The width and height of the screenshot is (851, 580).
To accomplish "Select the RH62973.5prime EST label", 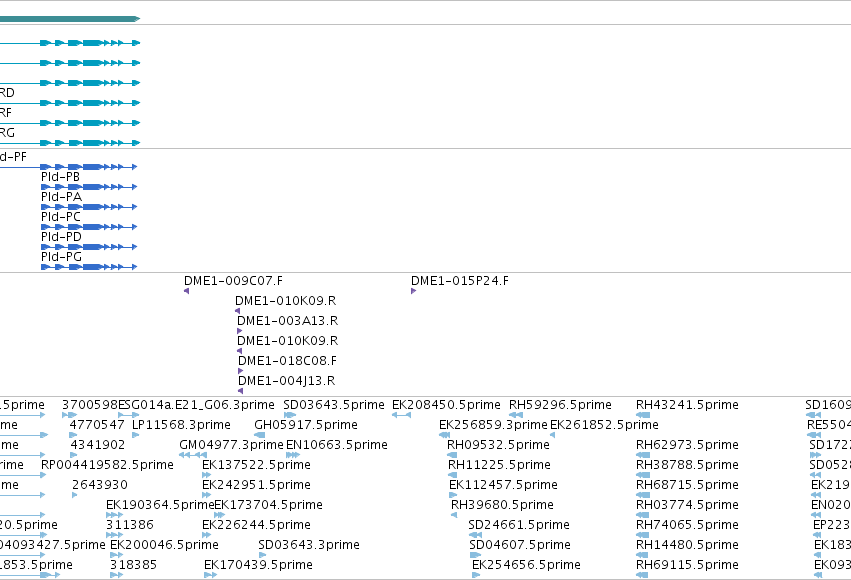I will pyautogui.click(x=687, y=445).
